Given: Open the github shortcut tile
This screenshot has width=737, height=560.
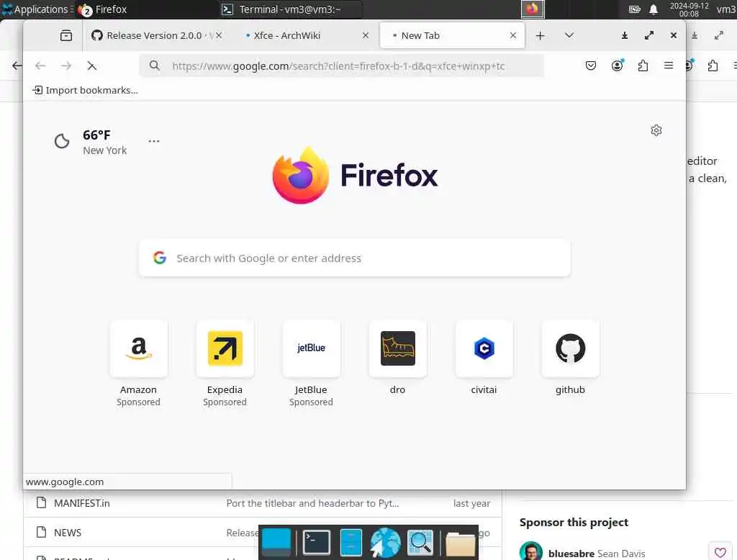Looking at the screenshot, I should (x=570, y=357).
